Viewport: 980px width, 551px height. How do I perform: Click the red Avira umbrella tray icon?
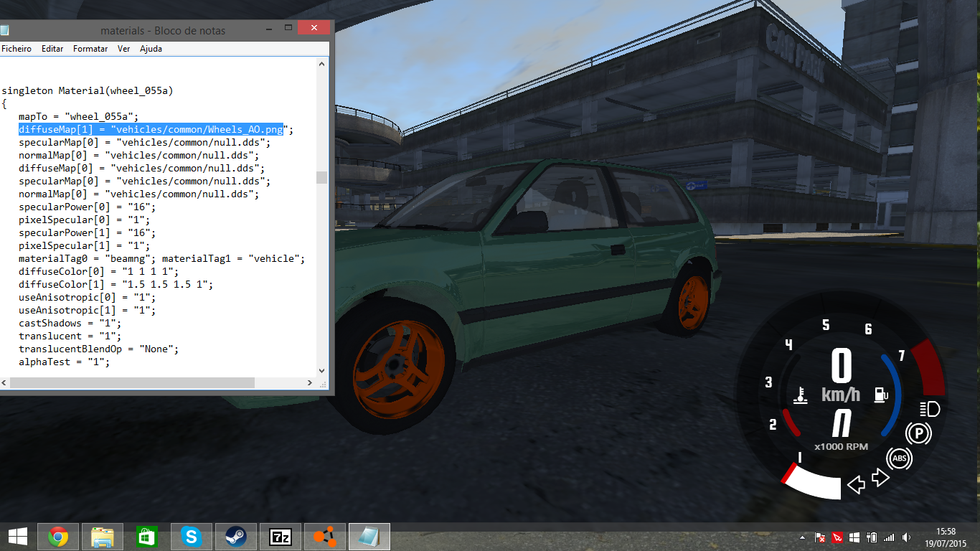[x=837, y=537]
